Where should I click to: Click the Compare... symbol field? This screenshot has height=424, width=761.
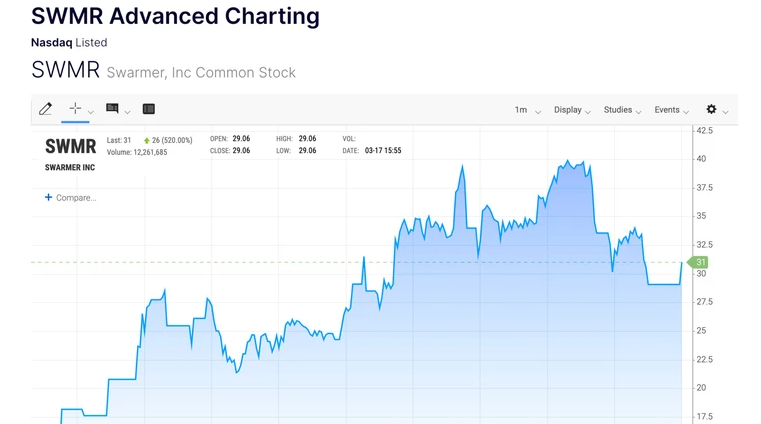76,198
